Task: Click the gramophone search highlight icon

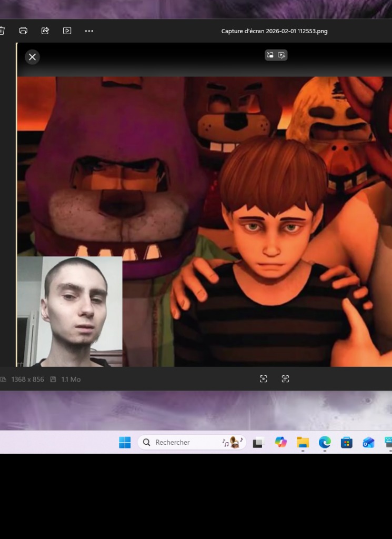Action: click(x=233, y=442)
